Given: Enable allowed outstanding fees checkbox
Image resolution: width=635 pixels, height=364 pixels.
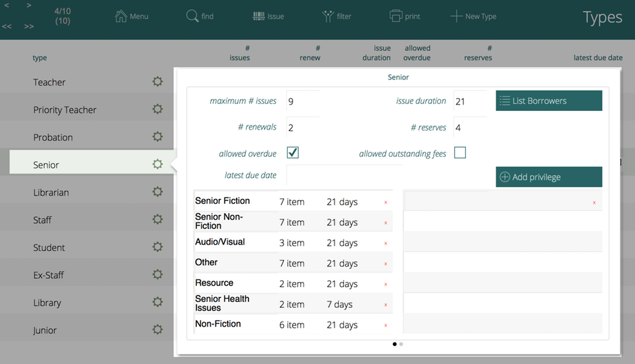Looking at the screenshot, I should click(x=459, y=153).
